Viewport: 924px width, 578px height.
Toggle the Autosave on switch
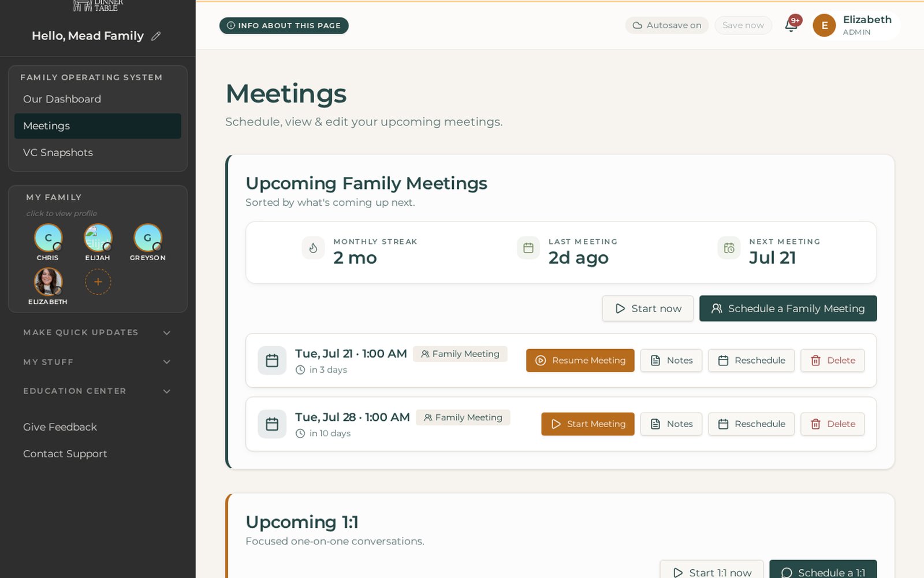pos(667,25)
